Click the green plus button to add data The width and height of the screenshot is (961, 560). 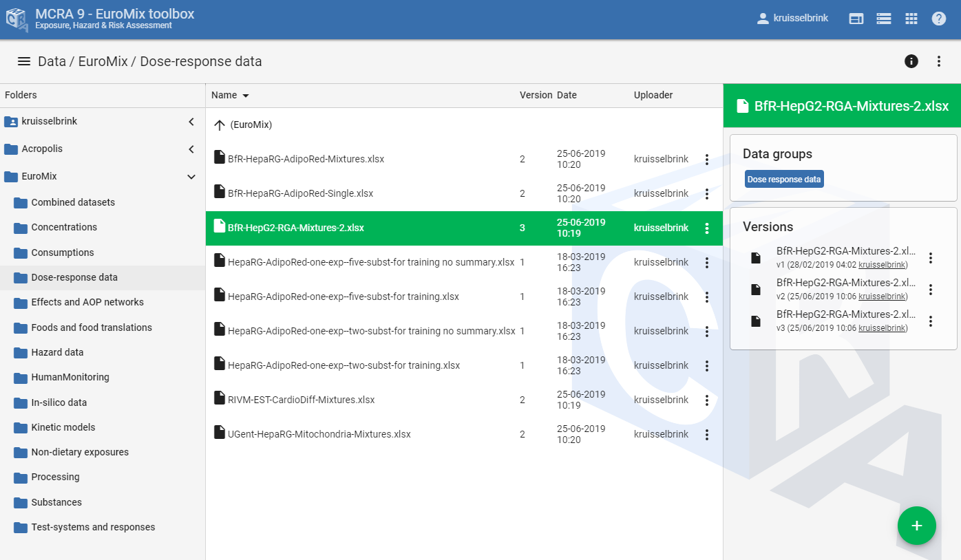(x=916, y=526)
